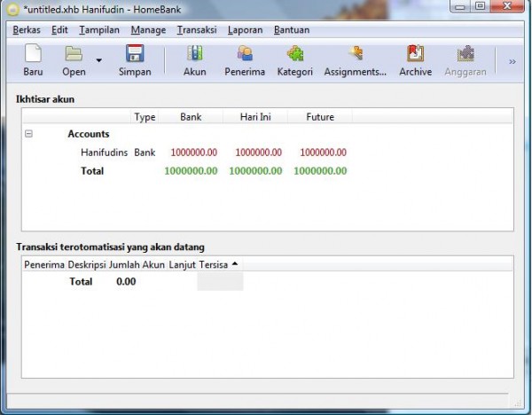The height and width of the screenshot is (415, 532).
Task: Open the Penerima payees manager
Action: (245, 61)
